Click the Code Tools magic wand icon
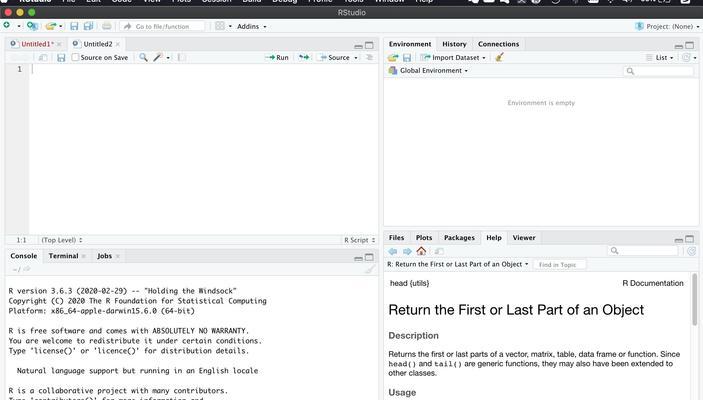Image resolution: width=703 pixels, height=400 pixels. click(x=158, y=57)
